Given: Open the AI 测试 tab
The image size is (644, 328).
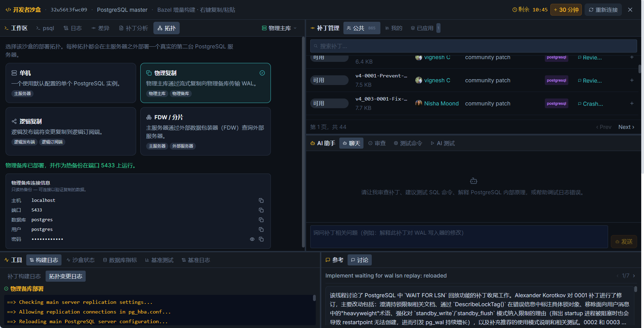Looking at the screenshot, I should [x=443, y=143].
